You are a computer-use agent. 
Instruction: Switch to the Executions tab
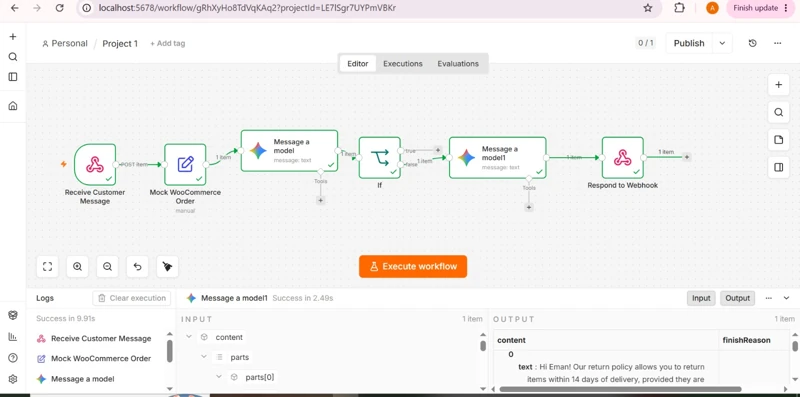pyautogui.click(x=403, y=64)
